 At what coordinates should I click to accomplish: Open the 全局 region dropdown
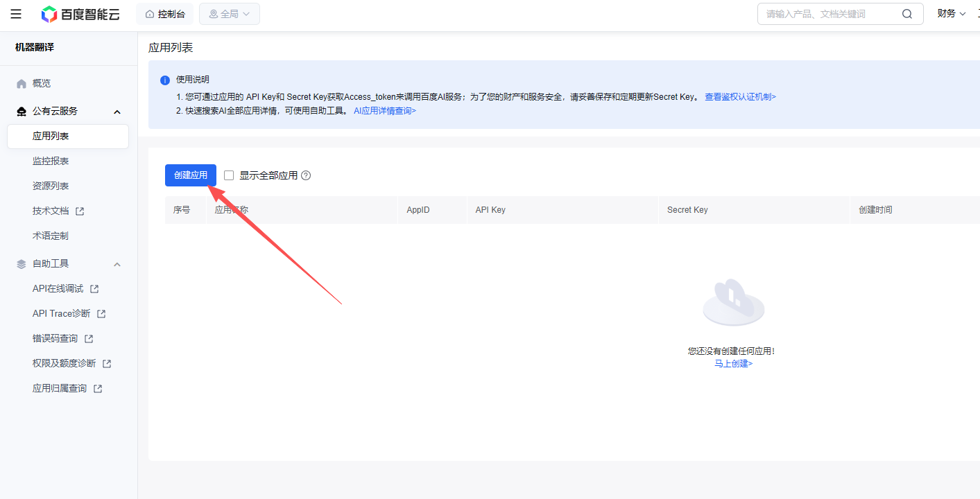tap(229, 14)
